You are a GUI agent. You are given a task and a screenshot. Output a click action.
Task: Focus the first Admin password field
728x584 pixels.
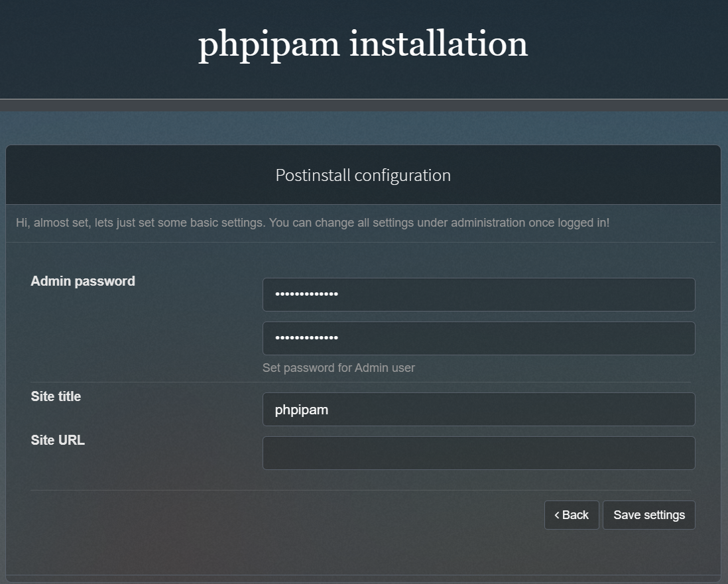coord(478,294)
